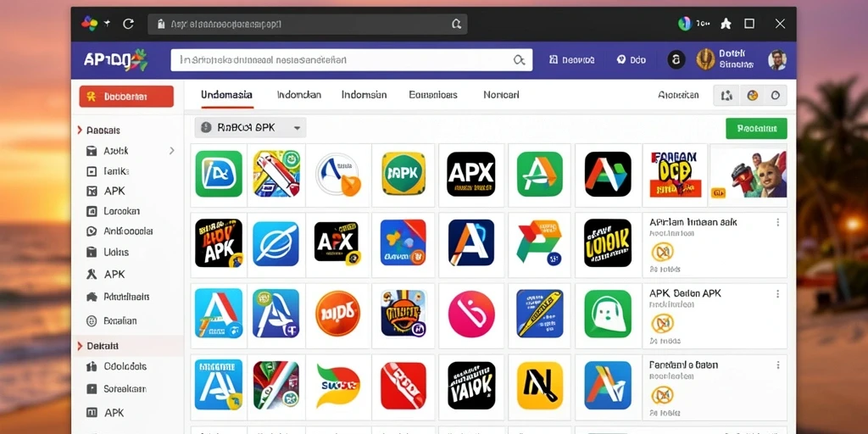868x434 pixels.
Task: Click the APiDG site logo
Action: (115, 60)
